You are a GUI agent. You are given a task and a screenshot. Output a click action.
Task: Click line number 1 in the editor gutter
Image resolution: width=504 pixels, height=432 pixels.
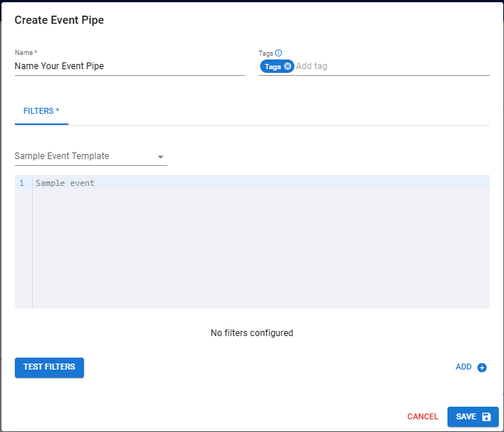pos(22,183)
